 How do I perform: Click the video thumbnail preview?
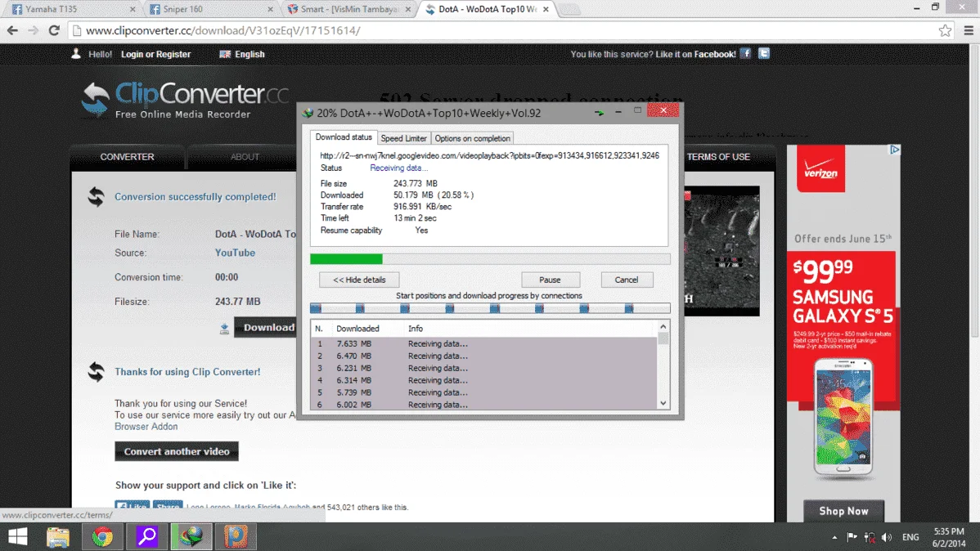coord(722,250)
